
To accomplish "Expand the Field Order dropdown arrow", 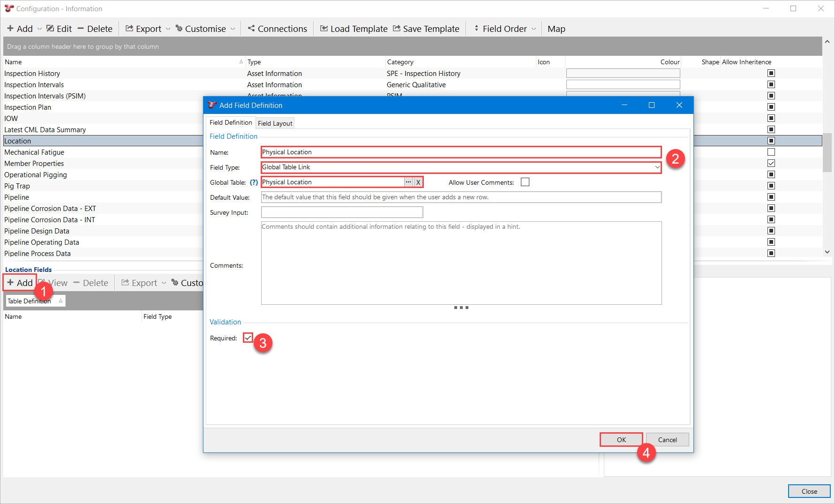I will tap(534, 29).
